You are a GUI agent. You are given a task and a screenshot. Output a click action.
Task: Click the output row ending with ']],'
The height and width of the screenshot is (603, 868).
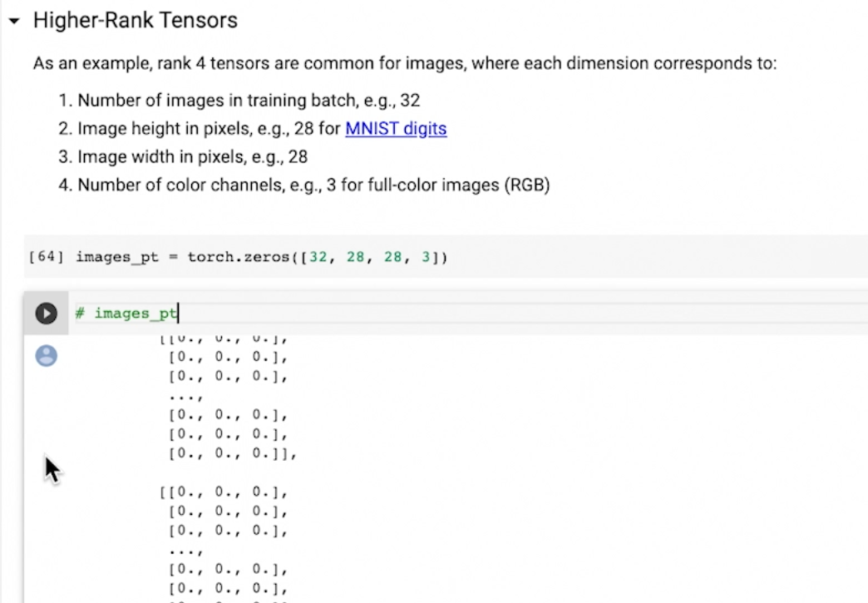coord(232,453)
